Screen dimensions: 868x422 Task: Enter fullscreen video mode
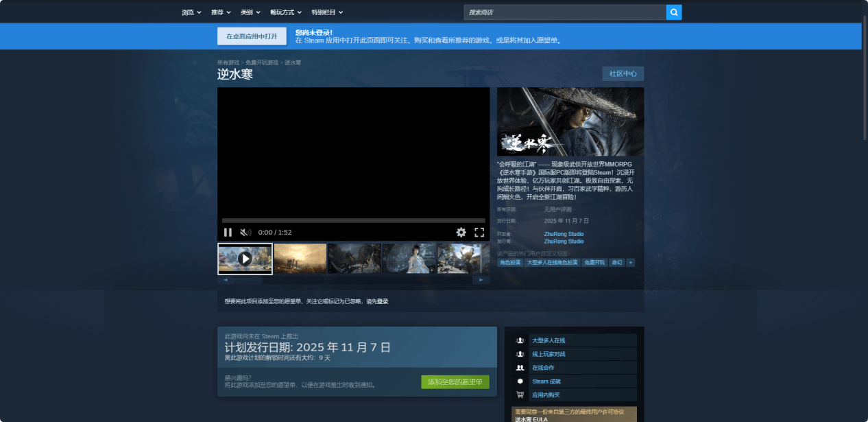(x=479, y=233)
